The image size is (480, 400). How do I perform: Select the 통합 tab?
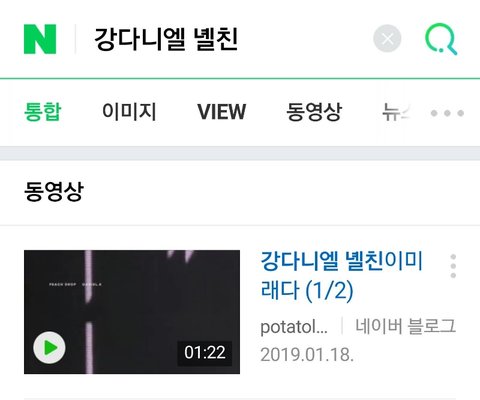[x=43, y=111]
